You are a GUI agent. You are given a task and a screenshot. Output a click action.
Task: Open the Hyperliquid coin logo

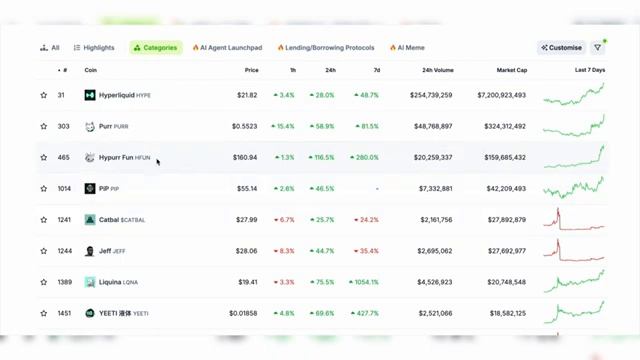90,95
